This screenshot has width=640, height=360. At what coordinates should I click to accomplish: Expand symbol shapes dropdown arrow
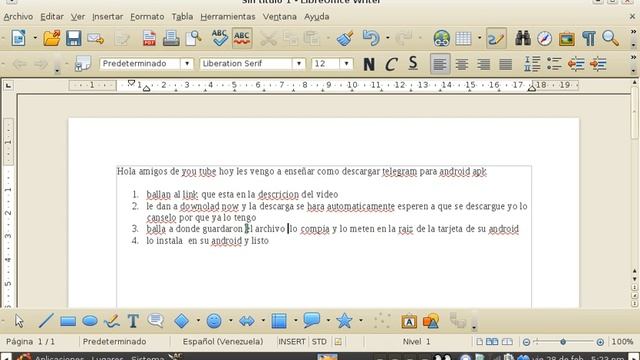[x=231, y=321]
